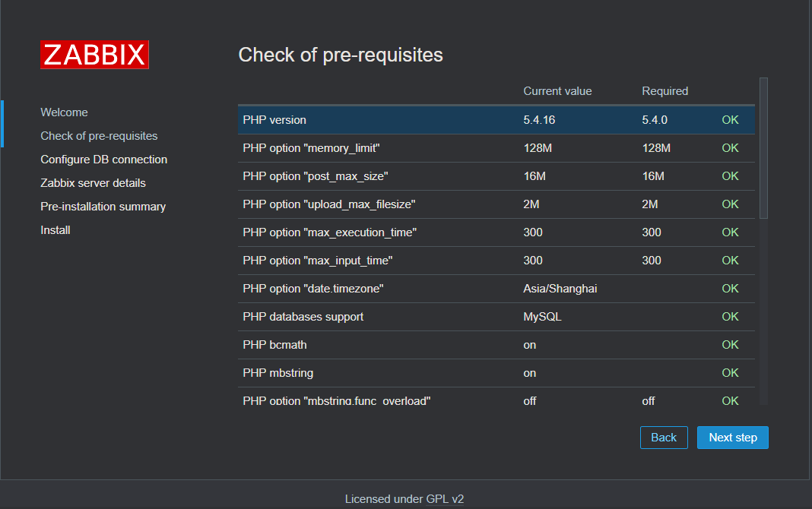Select Welcome step in sidebar

click(x=64, y=112)
